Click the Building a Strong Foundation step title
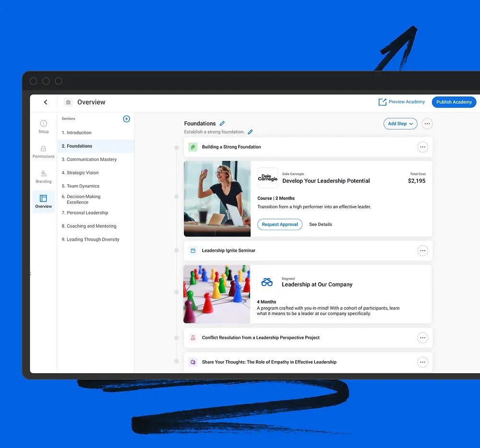The height and width of the screenshot is (448, 480). tap(231, 147)
